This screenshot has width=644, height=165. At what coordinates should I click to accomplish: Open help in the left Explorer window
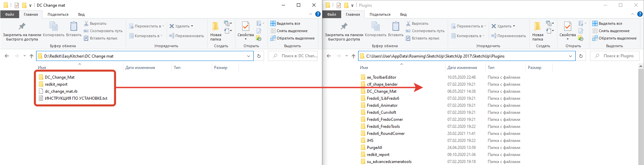318,14
